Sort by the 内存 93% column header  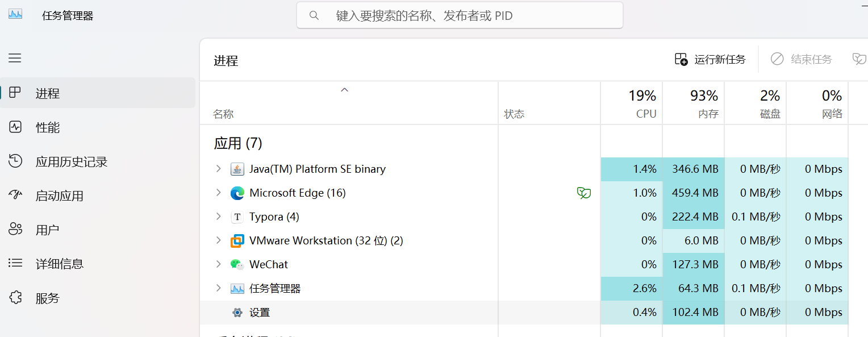(693, 103)
